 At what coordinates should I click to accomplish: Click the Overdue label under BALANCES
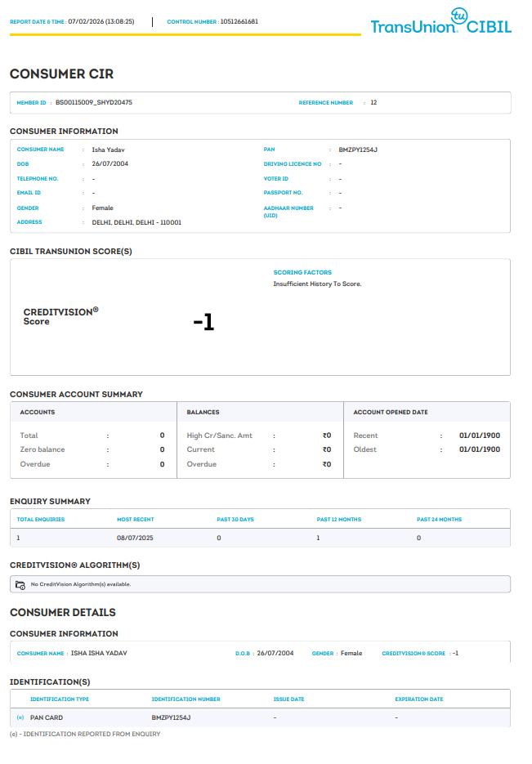(x=202, y=464)
